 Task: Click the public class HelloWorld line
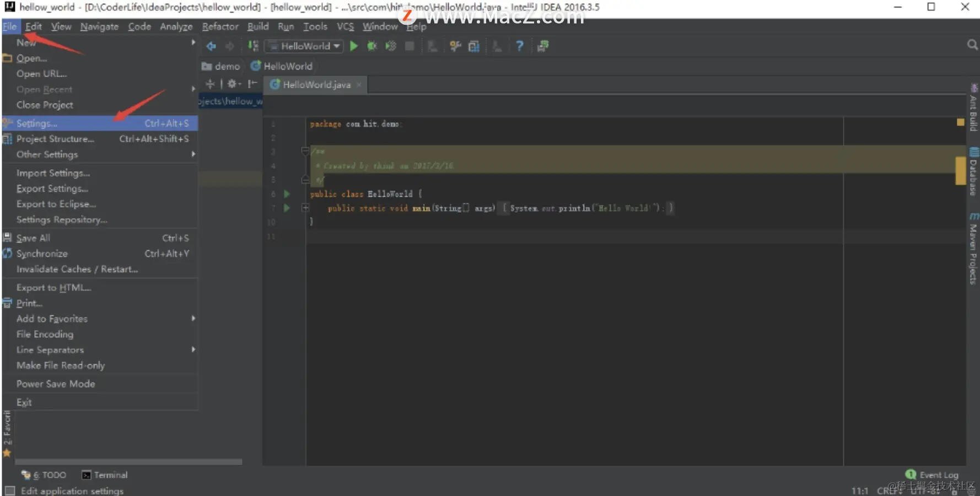[x=366, y=194]
